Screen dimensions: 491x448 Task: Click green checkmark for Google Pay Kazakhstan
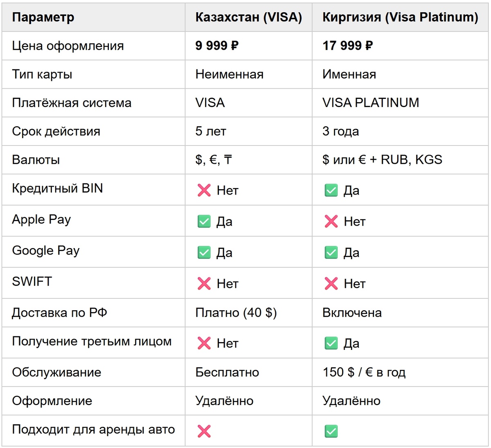pos(204,252)
